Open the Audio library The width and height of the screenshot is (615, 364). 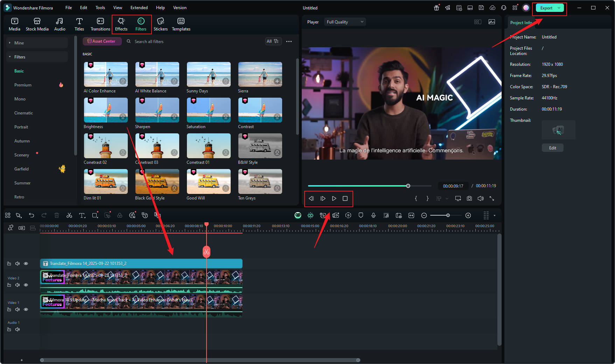60,24
